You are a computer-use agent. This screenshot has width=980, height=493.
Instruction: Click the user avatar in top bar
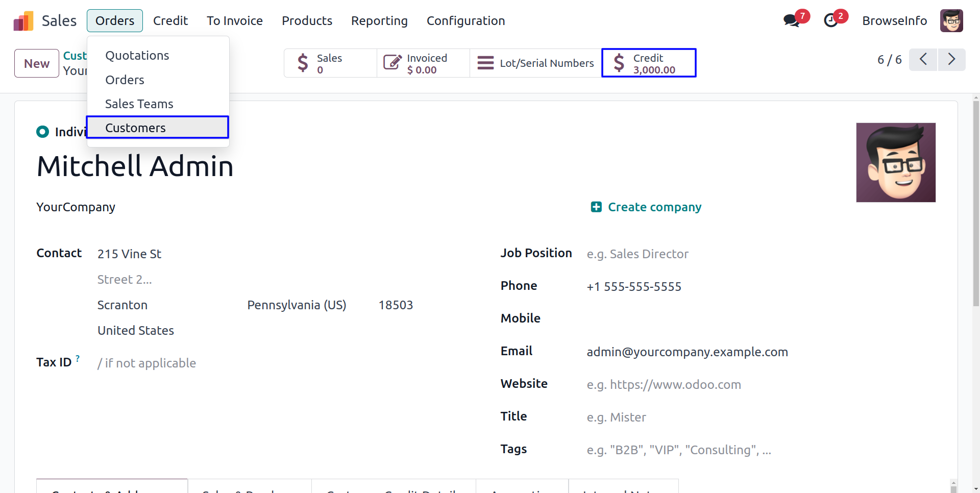[951, 21]
